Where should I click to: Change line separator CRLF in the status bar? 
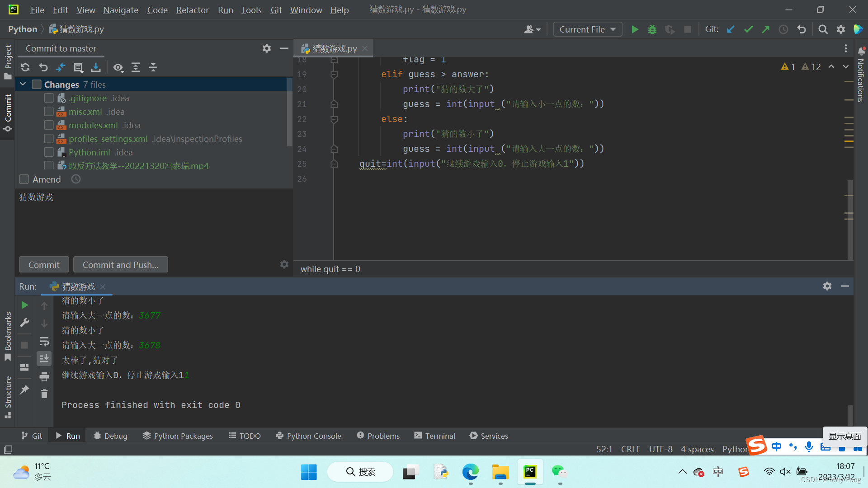click(630, 449)
